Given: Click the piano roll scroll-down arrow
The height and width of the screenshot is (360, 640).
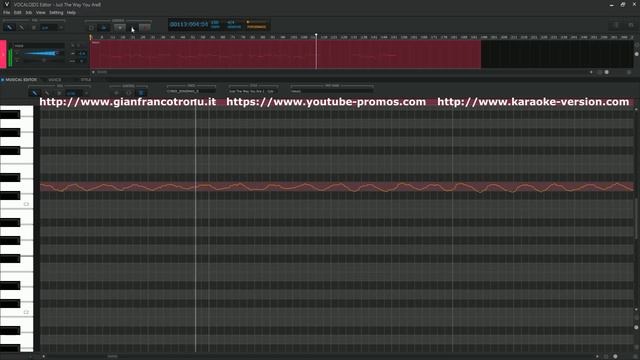Looking at the screenshot, I should [x=636, y=309].
